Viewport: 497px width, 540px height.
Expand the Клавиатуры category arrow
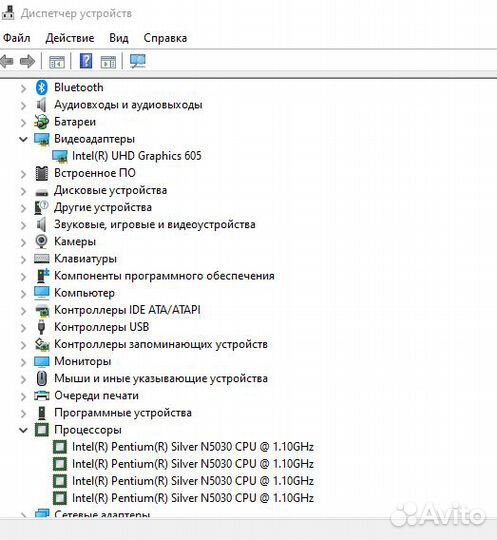pos(23,259)
